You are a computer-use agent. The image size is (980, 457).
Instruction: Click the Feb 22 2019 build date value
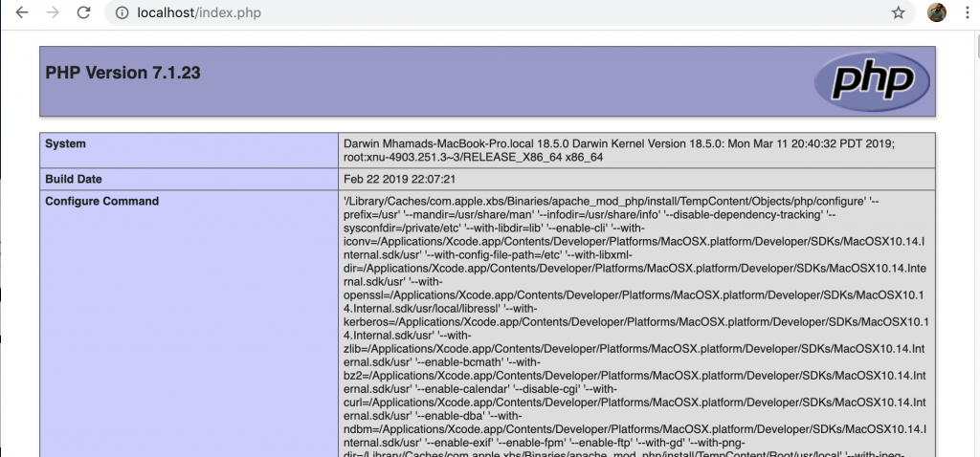pos(400,179)
